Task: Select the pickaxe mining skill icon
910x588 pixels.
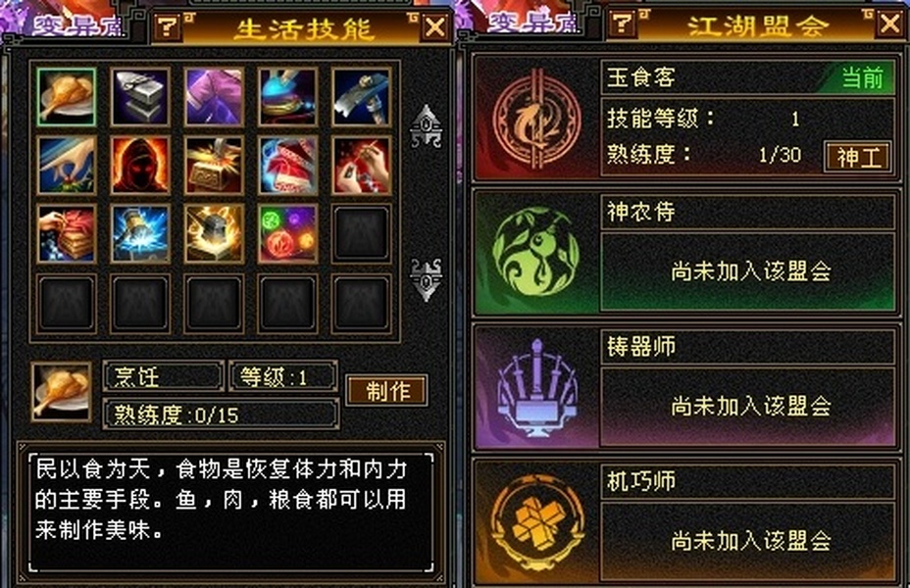Action: pos(362,97)
